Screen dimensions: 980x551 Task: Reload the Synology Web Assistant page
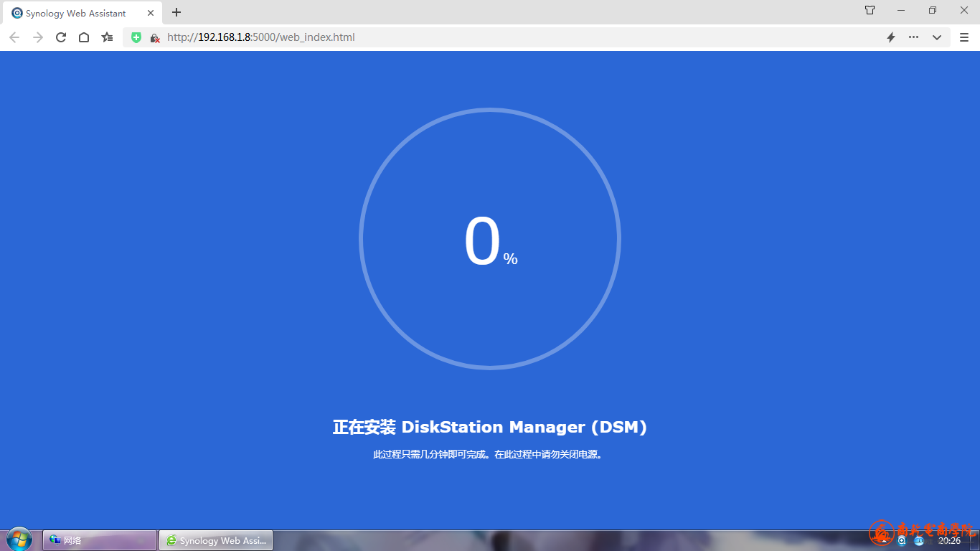click(61, 37)
